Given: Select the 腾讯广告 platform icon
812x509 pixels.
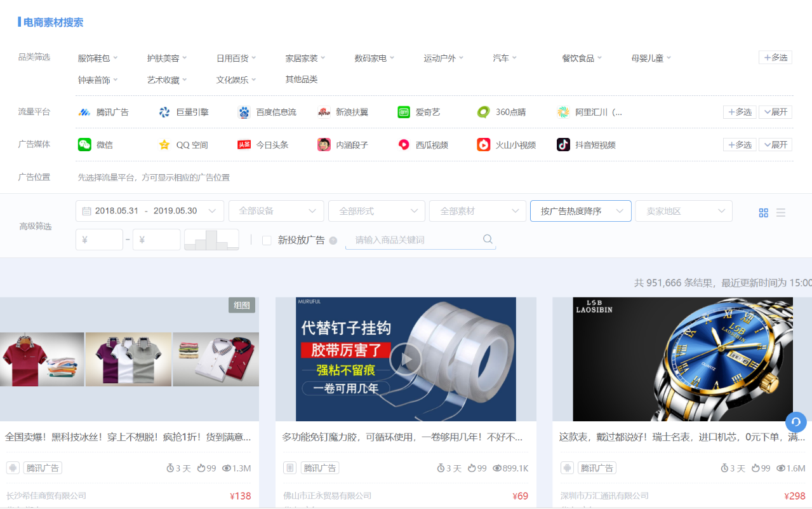Looking at the screenshot, I should click(x=84, y=112).
